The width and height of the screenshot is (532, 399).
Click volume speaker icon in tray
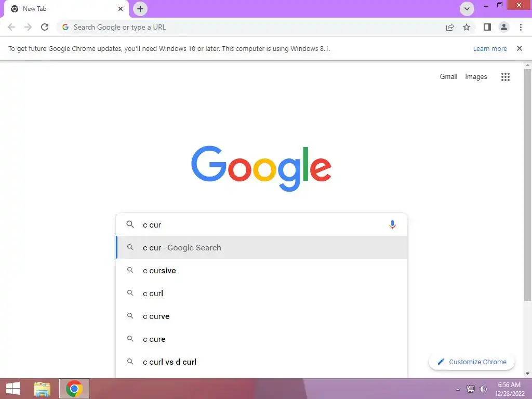(x=483, y=389)
